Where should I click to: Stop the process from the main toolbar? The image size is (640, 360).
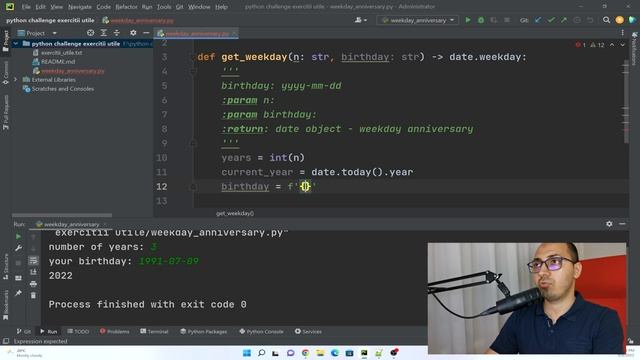pyautogui.click(x=507, y=20)
